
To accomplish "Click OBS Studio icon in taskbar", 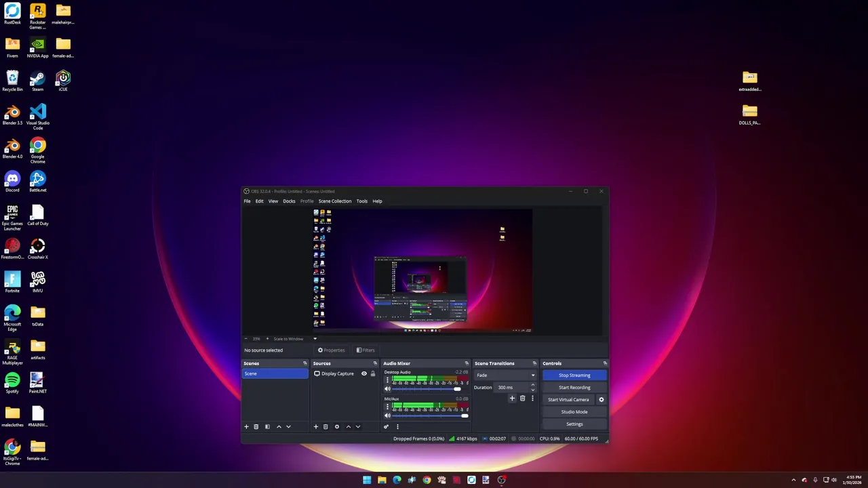I will point(501,480).
